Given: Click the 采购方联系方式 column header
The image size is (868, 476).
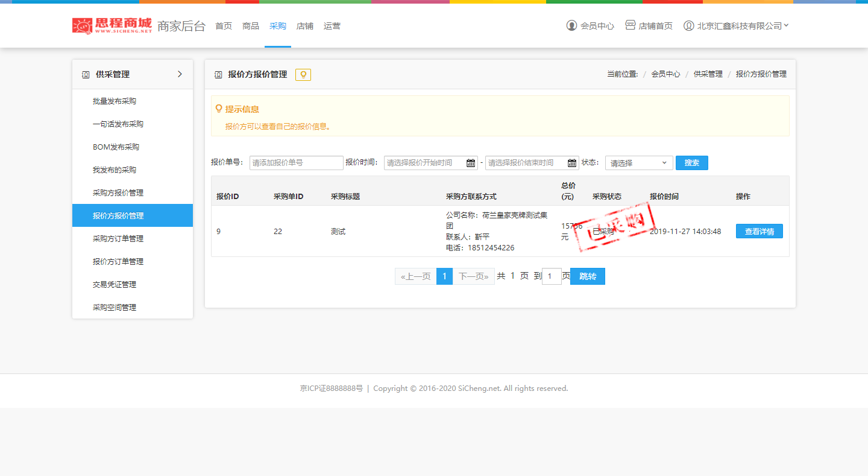Looking at the screenshot, I should (x=471, y=197).
